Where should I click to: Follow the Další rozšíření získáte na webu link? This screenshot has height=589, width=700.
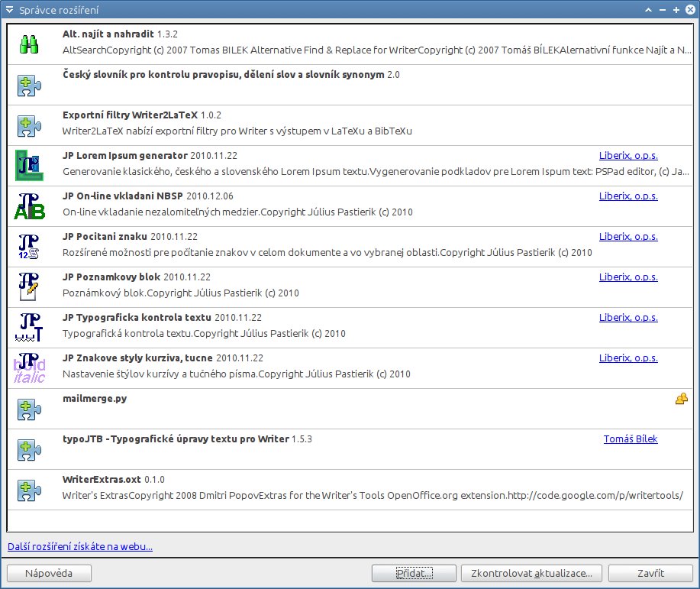pyautogui.click(x=80, y=546)
